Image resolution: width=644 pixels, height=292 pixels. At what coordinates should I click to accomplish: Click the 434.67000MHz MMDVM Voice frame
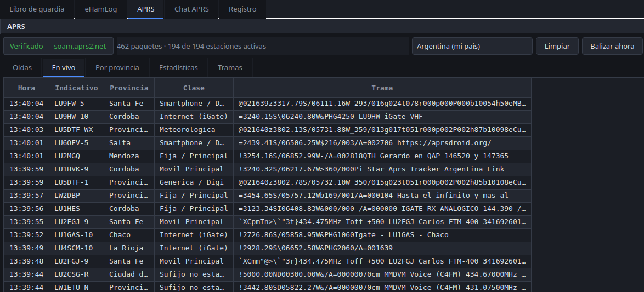click(x=382, y=274)
